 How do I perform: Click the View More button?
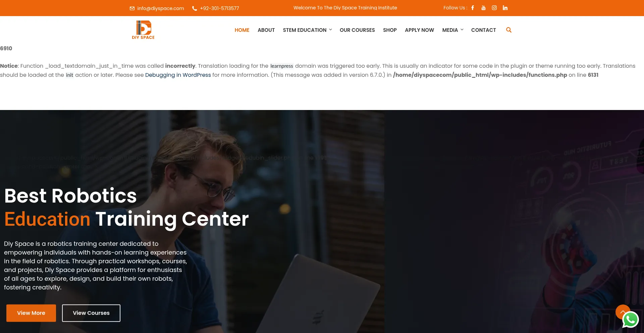click(x=31, y=313)
